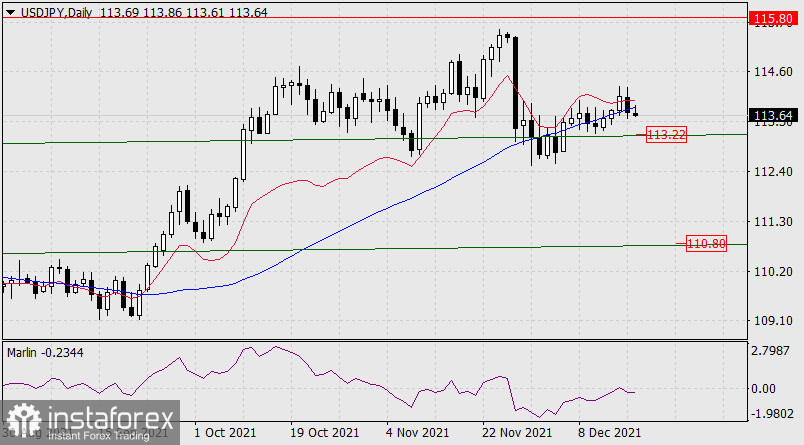The width and height of the screenshot is (804, 445).
Task: Click the OHLC values 113.69 113.86 113.61 113.64
Action: point(183,12)
